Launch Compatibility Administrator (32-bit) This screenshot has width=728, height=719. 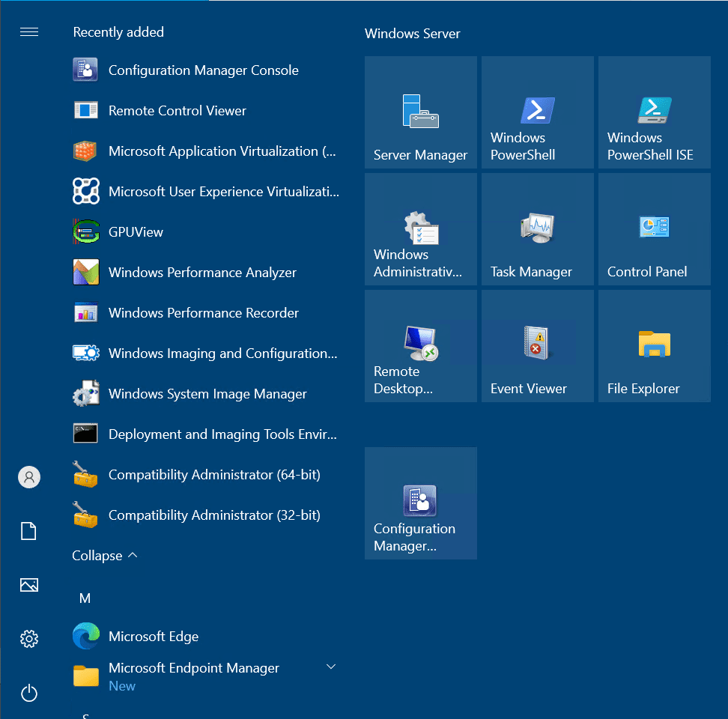(x=207, y=515)
